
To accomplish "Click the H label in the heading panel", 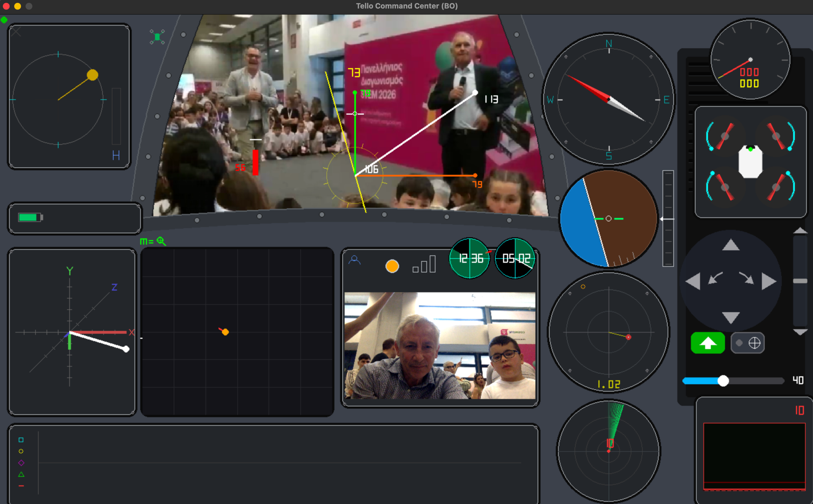I will 116,155.
